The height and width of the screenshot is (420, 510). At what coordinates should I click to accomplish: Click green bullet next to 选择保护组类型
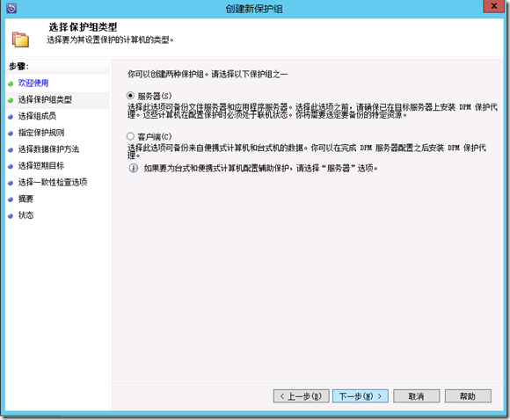point(11,100)
